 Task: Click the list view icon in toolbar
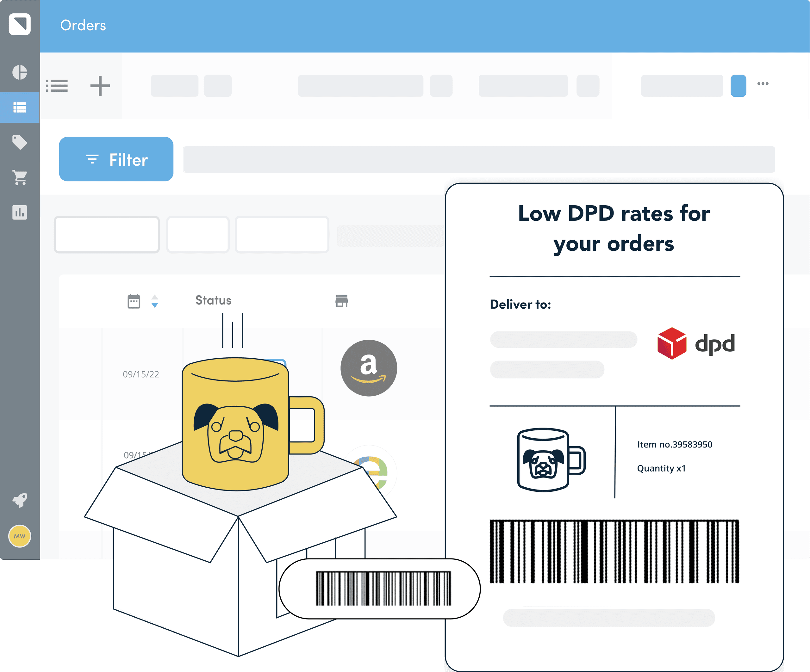57,86
